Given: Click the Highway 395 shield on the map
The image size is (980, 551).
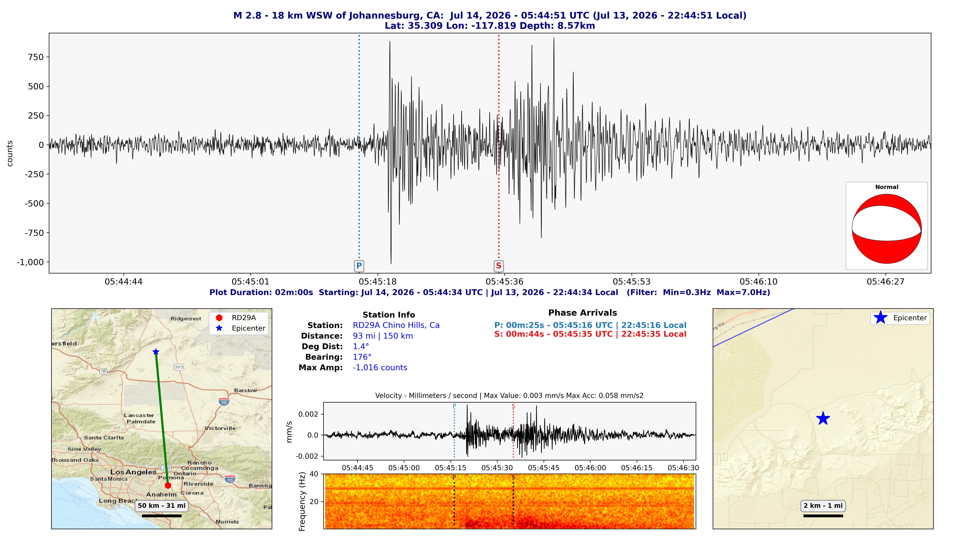Looking at the screenshot, I should pyautogui.click(x=178, y=367).
